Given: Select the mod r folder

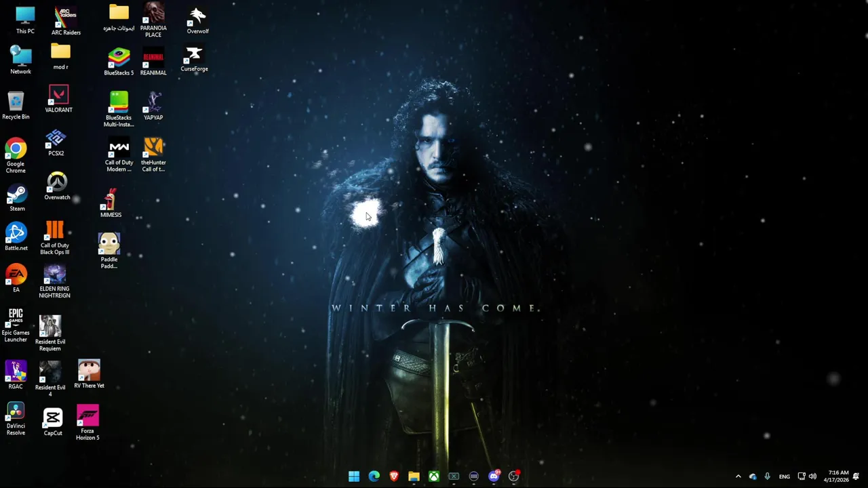Looking at the screenshot, I should click(x=60, y=57).
